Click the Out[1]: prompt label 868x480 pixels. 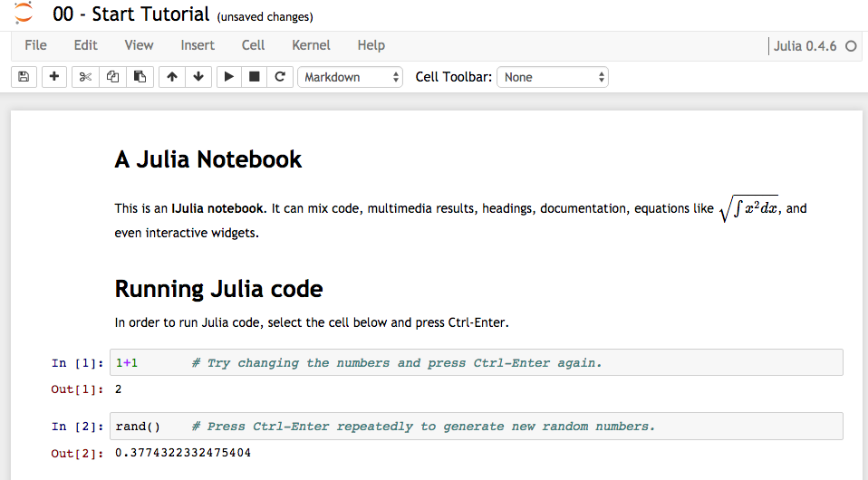click(x=78, y=389)
